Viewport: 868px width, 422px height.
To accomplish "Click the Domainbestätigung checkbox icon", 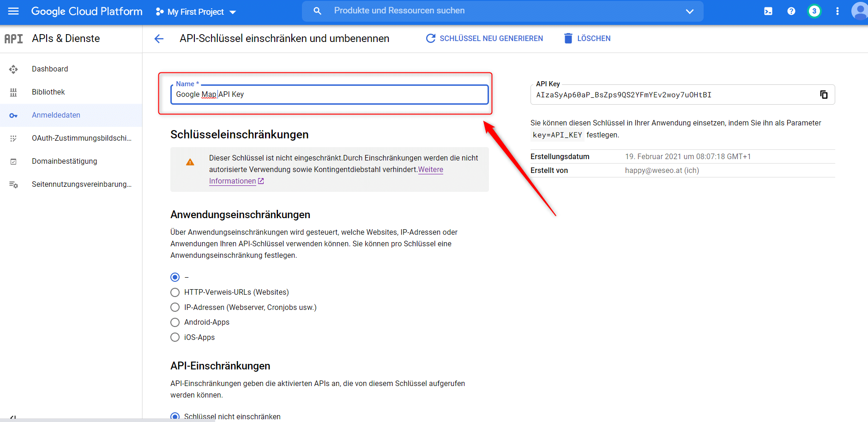I will [x=13, y=161].
